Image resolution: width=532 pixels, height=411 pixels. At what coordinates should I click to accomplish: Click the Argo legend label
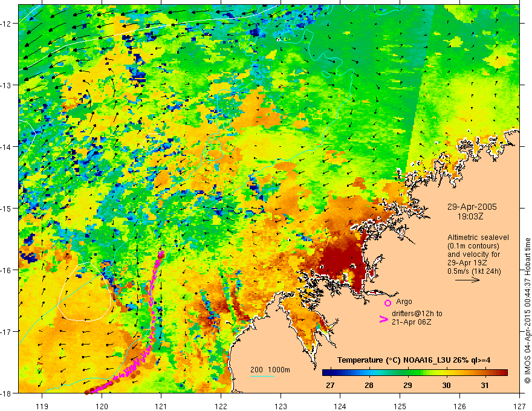pos(404,302)
